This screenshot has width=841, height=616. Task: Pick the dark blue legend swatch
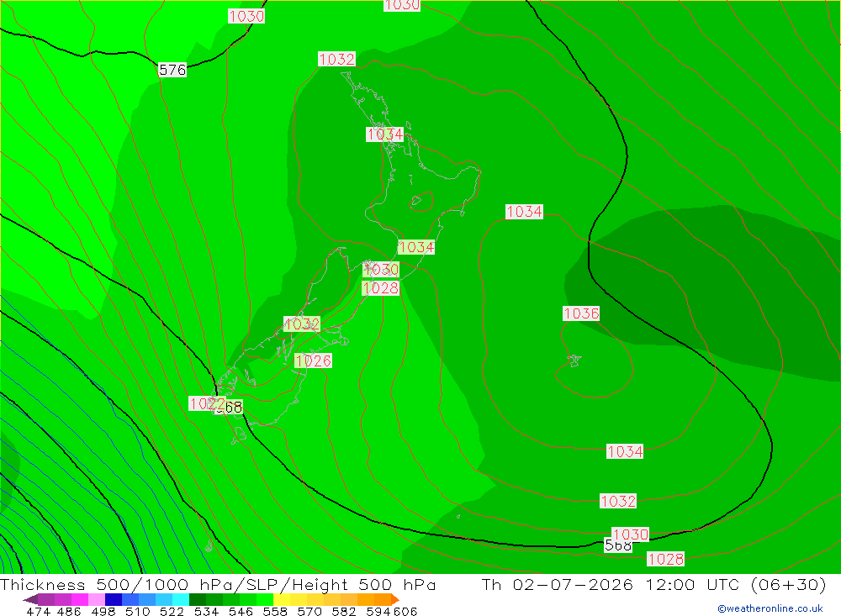tap(114, 599)
